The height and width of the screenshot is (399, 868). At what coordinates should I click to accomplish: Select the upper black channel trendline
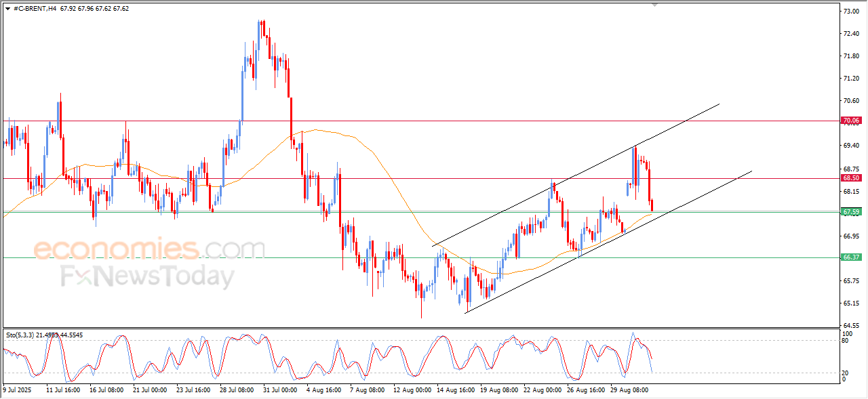[x=576, y=174]
